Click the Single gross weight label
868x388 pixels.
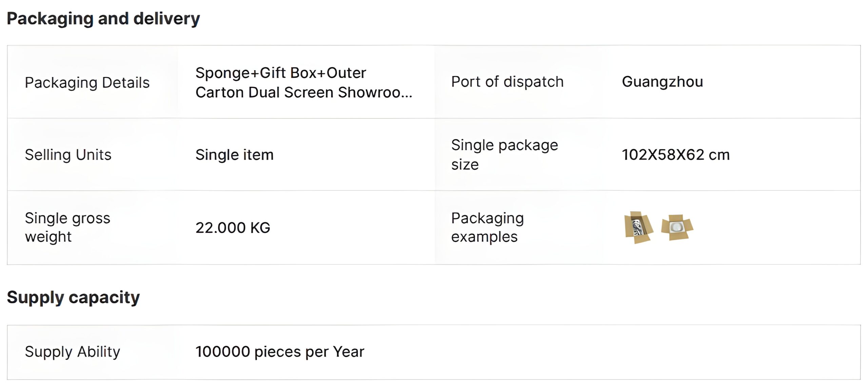[x=67, y=227]
